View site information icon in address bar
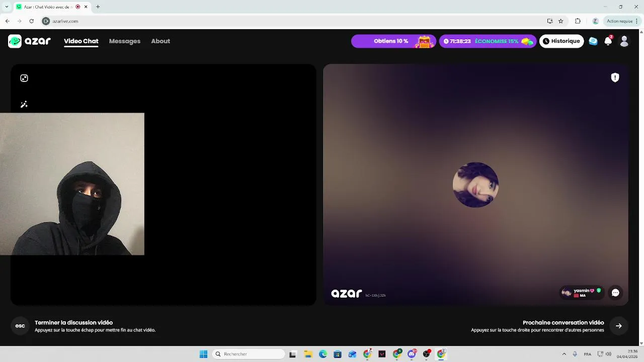 (46, 21)
